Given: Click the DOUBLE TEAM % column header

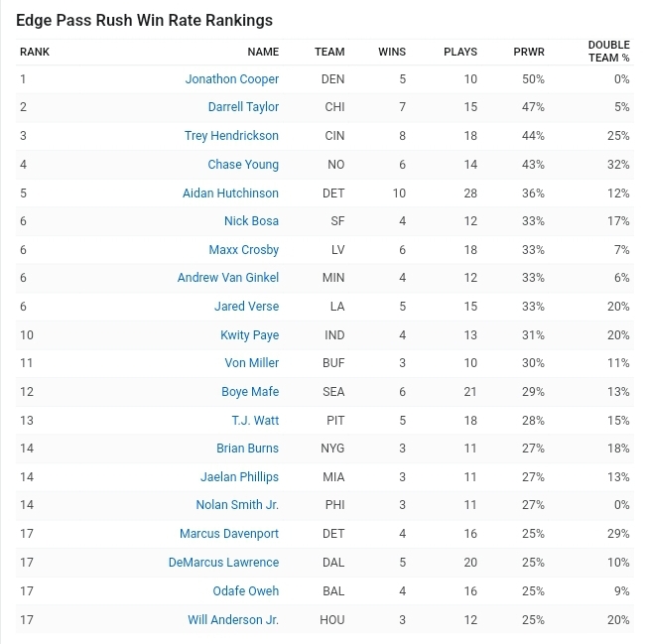Looking at the screenshot, I should 608,52.
